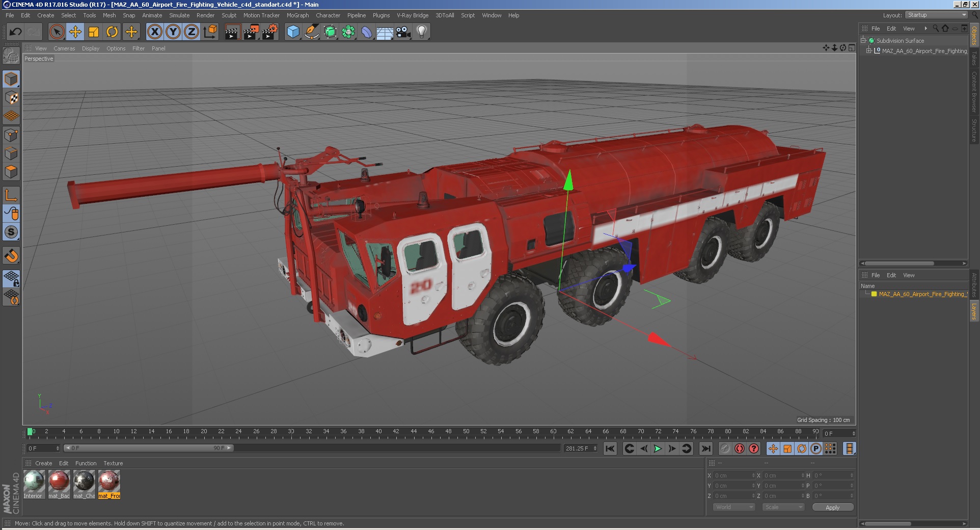Add a Cube primitive object
The image size is (980, 530).
(x=293, y=32)
